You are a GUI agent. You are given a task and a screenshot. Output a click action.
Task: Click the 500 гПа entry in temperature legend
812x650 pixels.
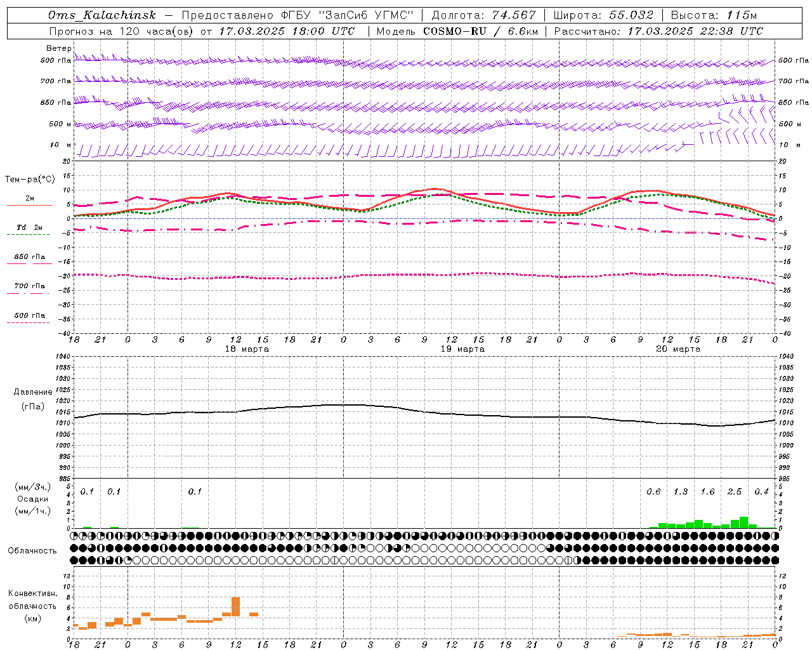pyautogui.click(x=30, y=315)
